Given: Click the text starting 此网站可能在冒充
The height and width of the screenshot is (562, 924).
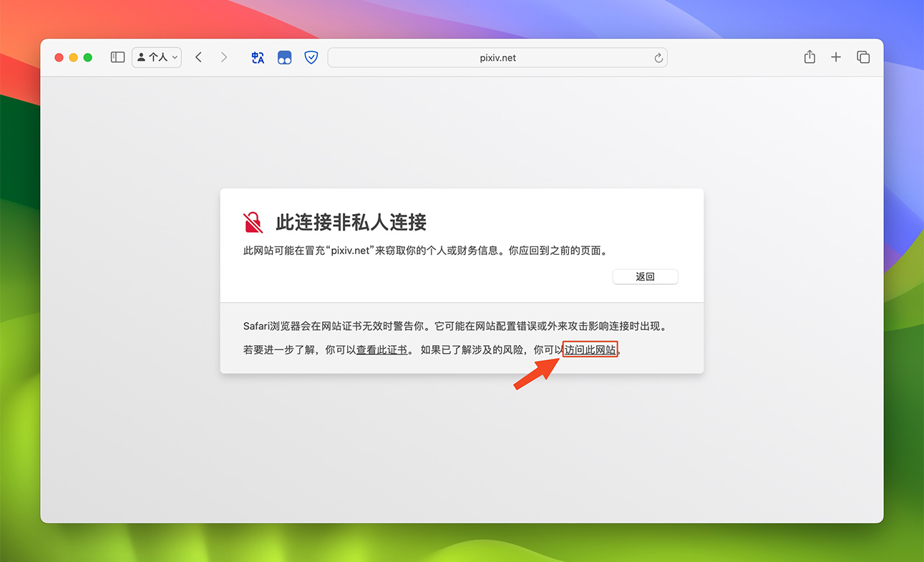Looking at the screenshot, I should (x=425, y=251).
